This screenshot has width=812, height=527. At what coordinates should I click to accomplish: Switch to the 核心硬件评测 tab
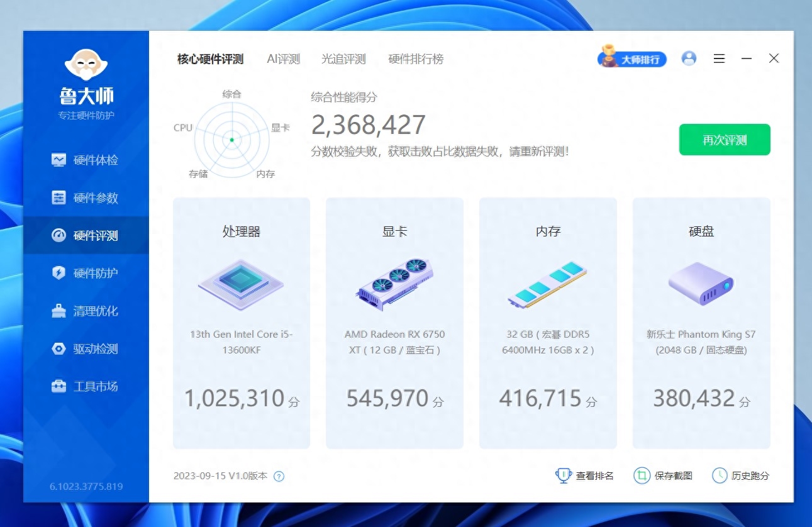tap(210, 59)
